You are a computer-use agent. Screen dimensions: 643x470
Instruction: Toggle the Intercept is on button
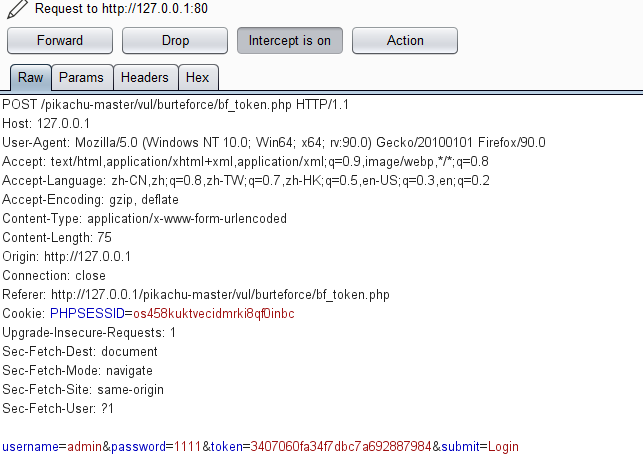(x=290, y=41)
